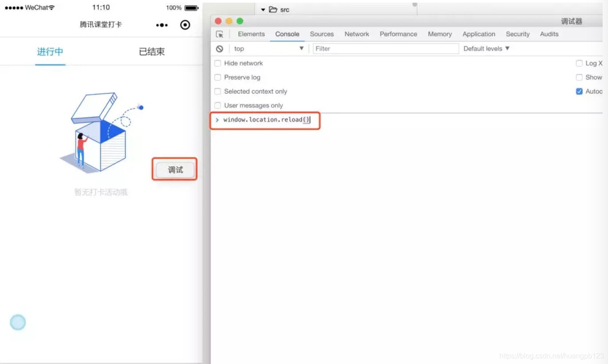
Task: Toggle the Log X checkbox
Action: point(579,63)
